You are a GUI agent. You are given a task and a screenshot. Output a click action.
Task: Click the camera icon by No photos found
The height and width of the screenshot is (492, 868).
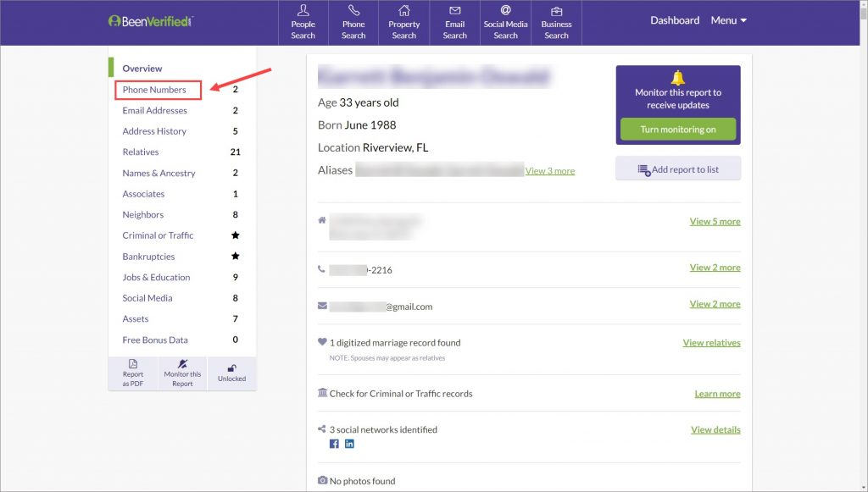tap(322, 480)
